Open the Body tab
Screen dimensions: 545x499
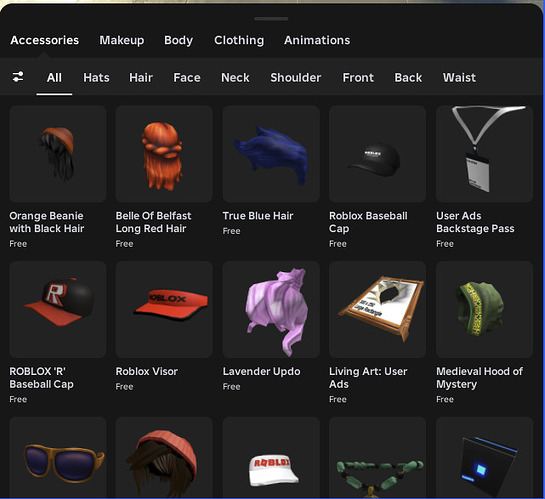pyautogui.click(x=178, y=40)
